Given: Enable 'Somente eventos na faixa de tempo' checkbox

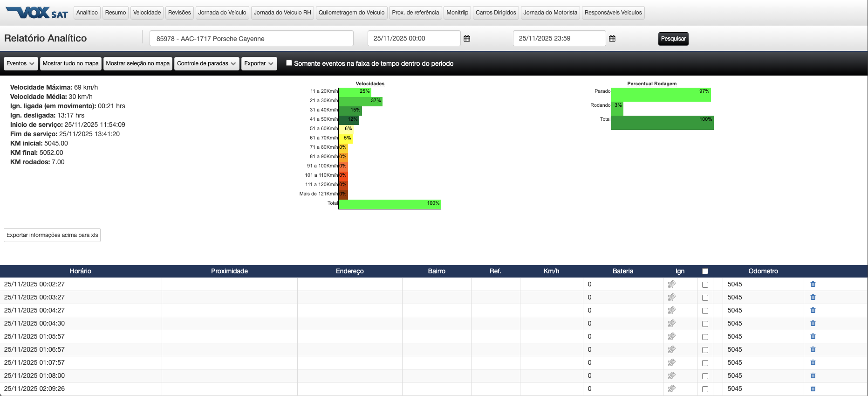Looking at the screenshot, I should (x=289, y=63).
